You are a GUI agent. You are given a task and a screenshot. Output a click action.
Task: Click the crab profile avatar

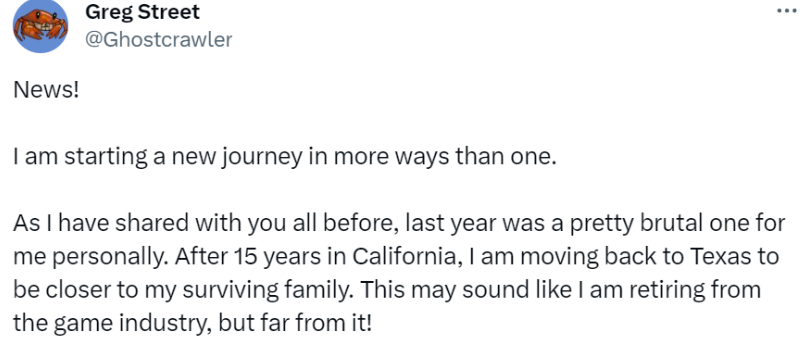coord(40,25)
